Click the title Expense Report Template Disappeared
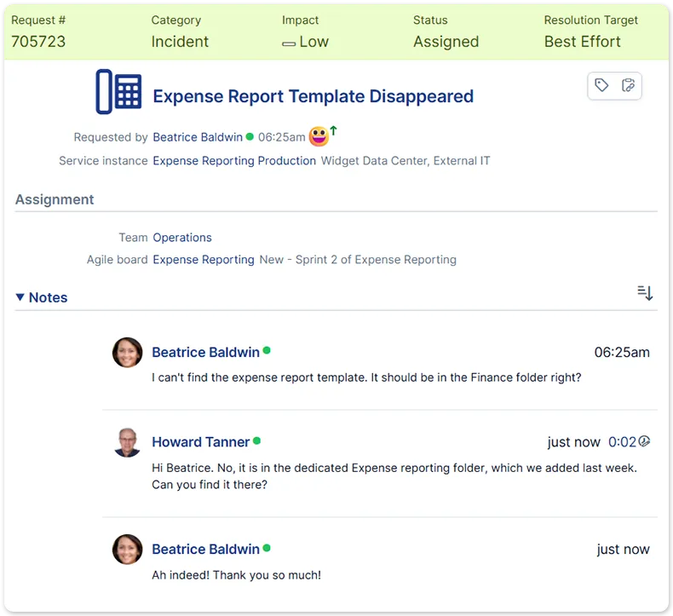 coord(313,96)
